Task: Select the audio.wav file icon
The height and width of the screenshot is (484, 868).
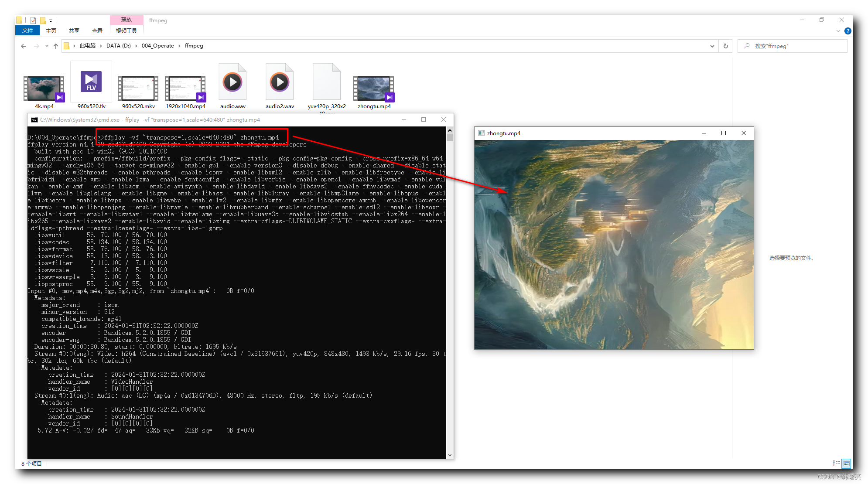Action: point(232,82)
